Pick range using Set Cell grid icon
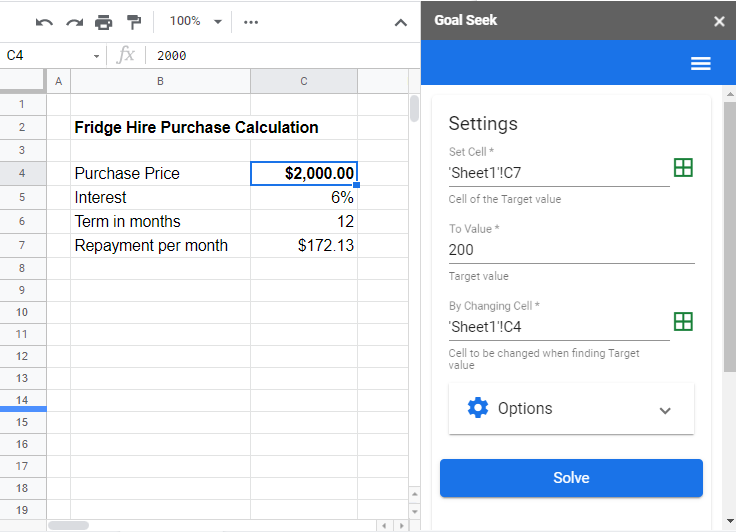 (x=683, y=168)
